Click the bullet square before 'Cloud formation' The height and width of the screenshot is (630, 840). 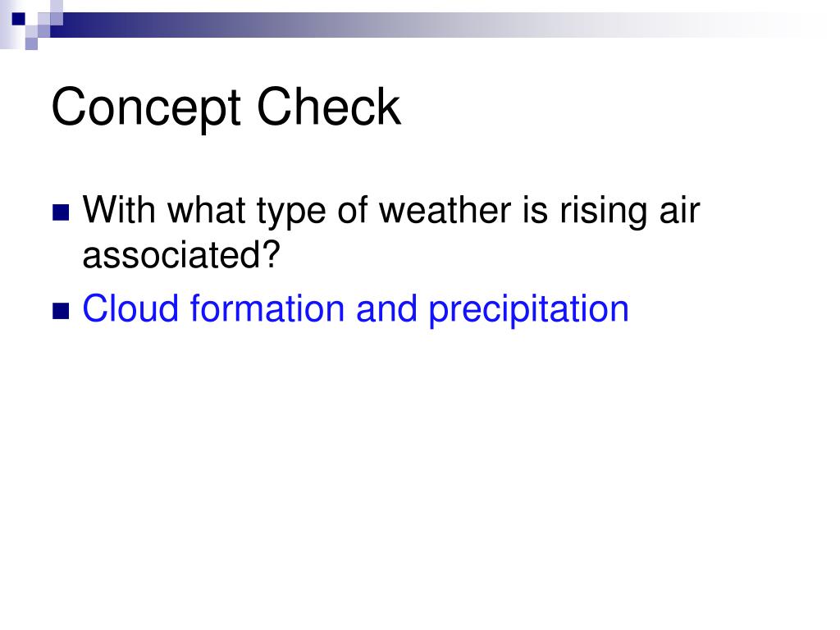point(61,311)
